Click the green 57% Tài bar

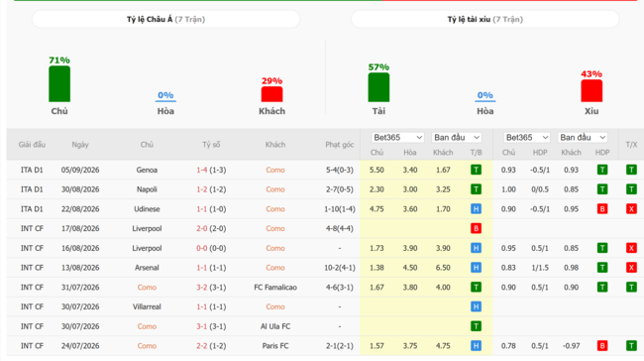(x=378, y=87)
